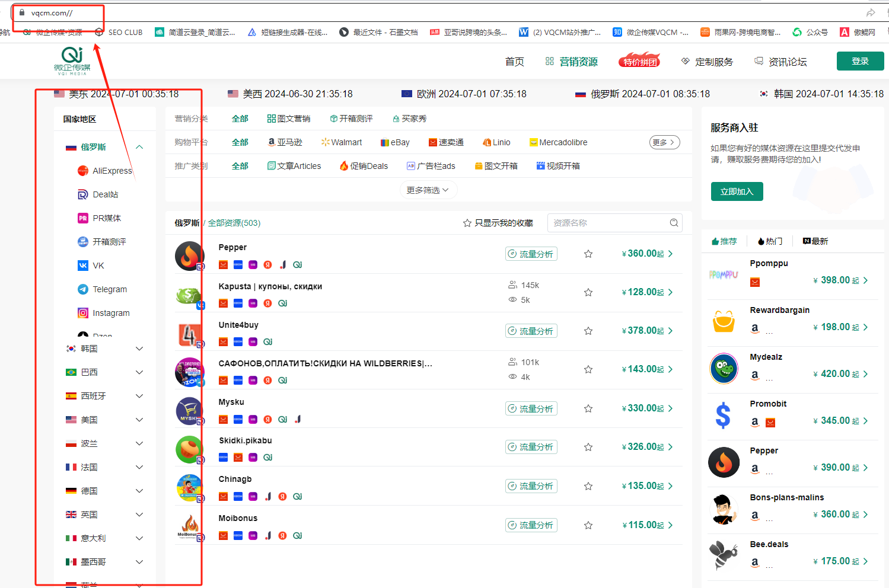The height and width of the screenshot is (588, 889).
Task: Favorite the Pepper resource with its star
Action: tap(588, 254)
